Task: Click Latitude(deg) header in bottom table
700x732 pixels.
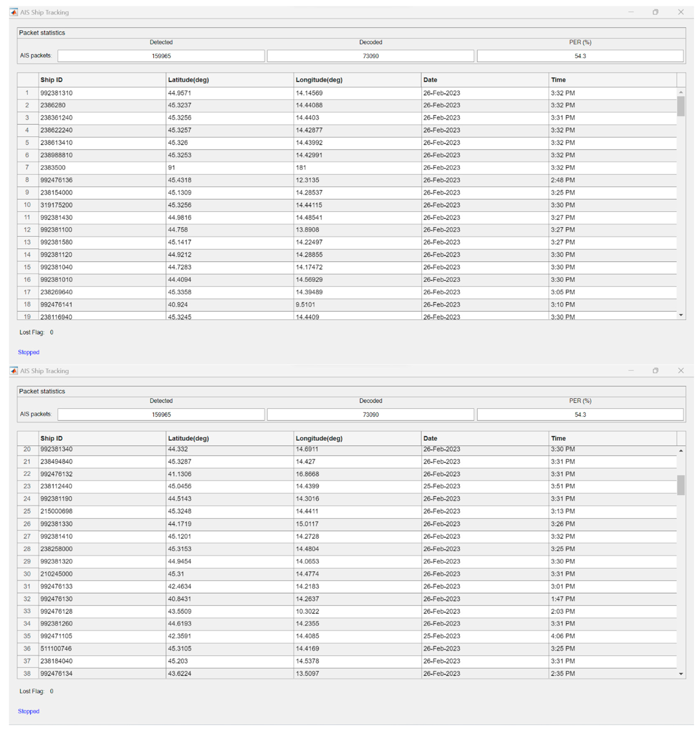Action: point(229,438)
